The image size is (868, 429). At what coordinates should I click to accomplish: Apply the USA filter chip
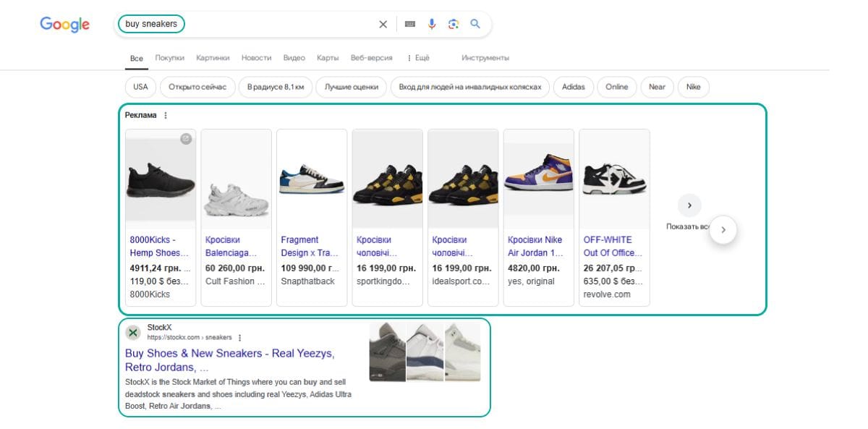coord(140,87)
